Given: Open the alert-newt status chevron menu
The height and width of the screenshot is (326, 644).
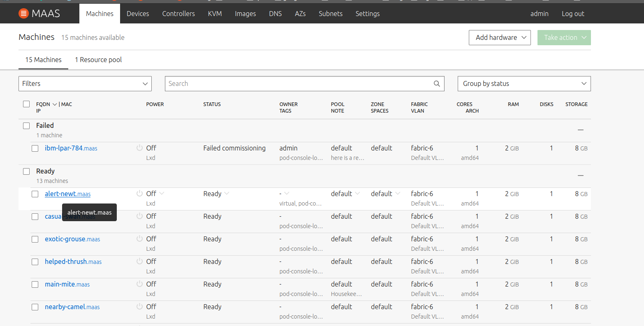Looking at the screenshot, I should click(227, 194).
